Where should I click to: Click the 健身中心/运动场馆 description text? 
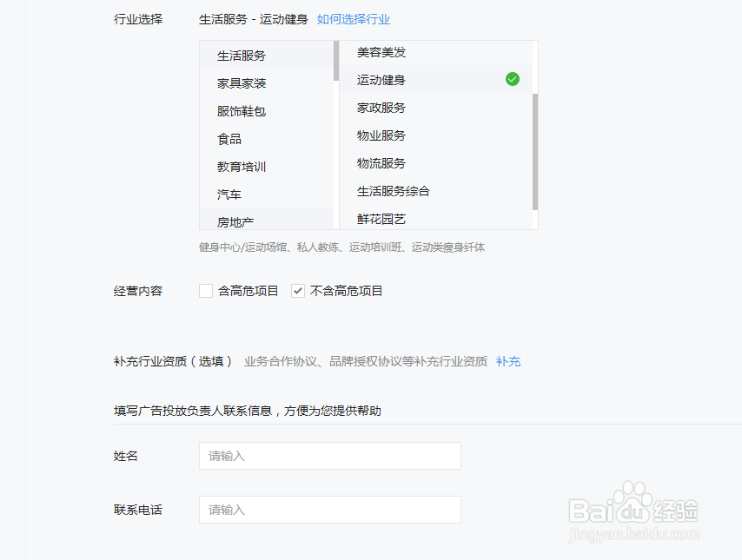pos(341,247)
